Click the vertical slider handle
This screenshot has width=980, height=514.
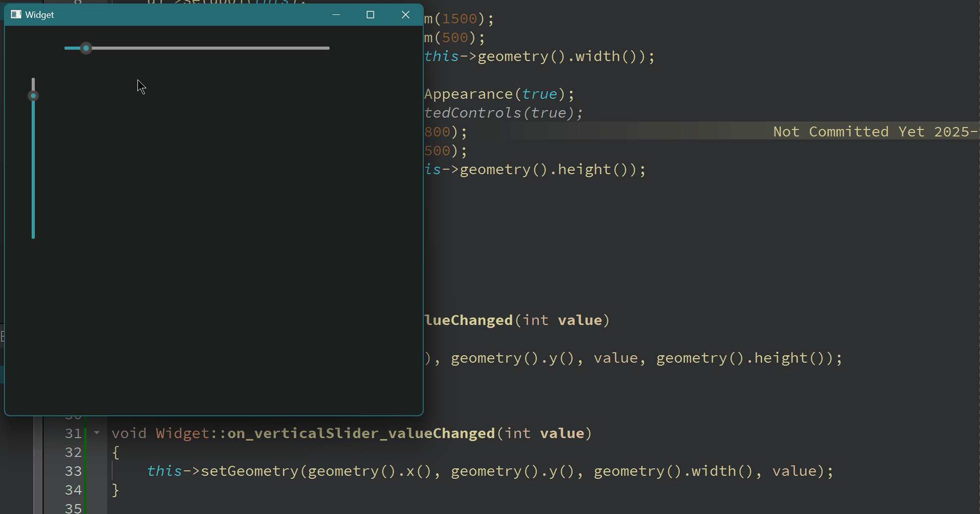(x=33, y=96)
